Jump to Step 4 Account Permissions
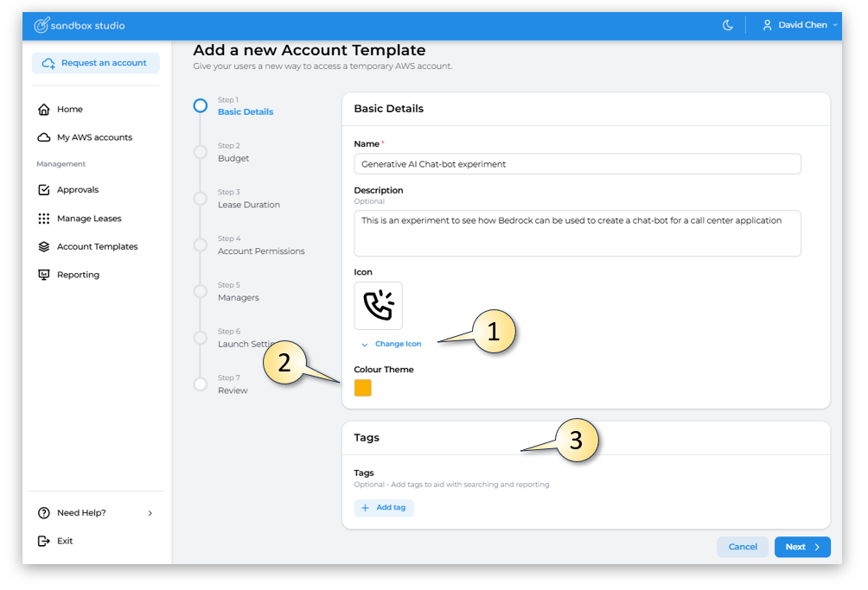868x590 pixels. [201, 245]
